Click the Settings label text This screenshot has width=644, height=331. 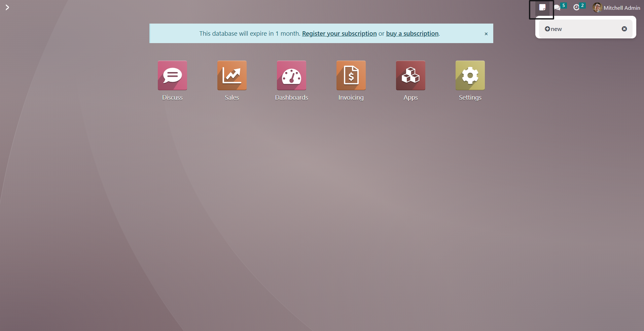pos(470,98)
